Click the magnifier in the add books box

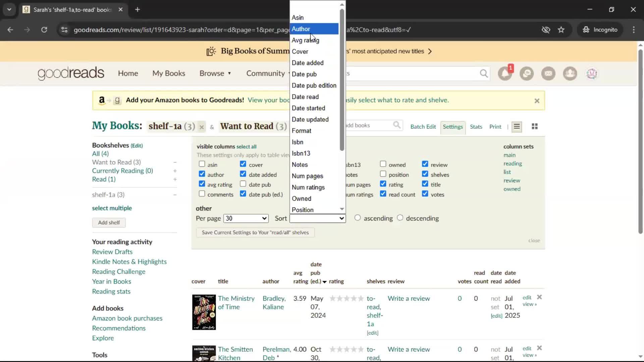pos(397,125)
